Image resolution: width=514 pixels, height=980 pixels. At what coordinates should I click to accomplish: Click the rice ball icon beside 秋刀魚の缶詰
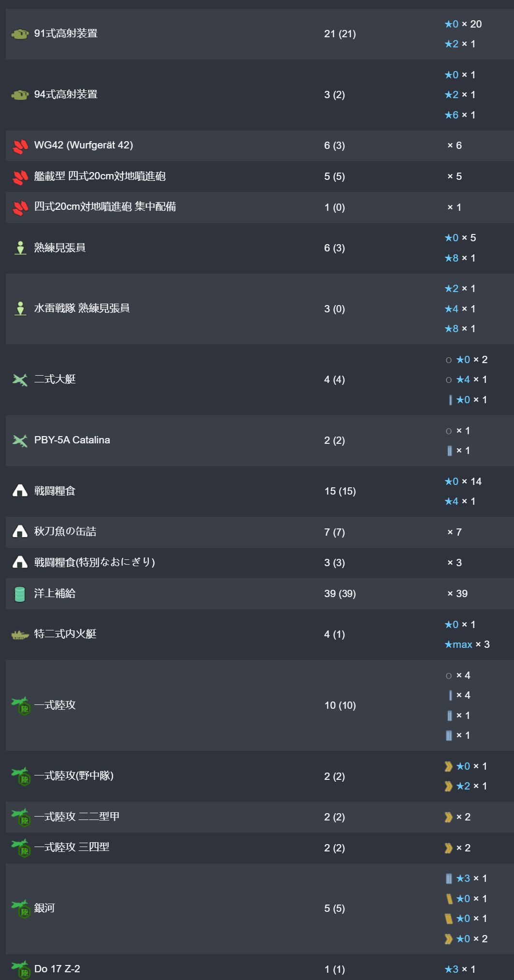20,532
